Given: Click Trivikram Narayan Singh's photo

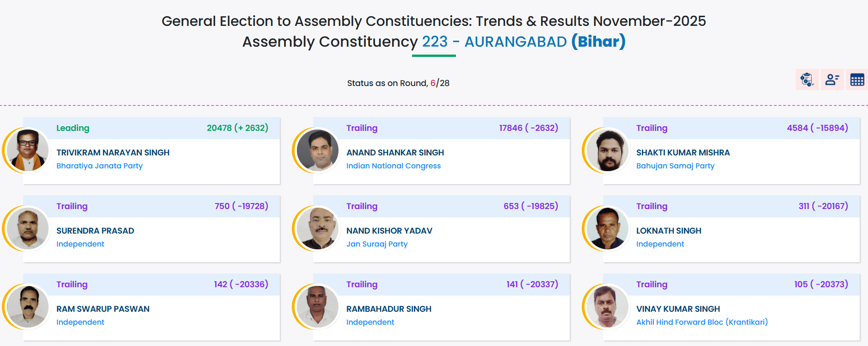Looking at the screenshot, I should pos(28,150).
